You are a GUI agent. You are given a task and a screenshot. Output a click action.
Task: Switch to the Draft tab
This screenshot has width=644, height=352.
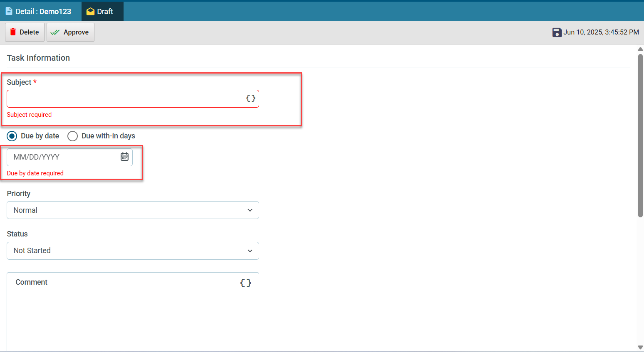point(102,11)
